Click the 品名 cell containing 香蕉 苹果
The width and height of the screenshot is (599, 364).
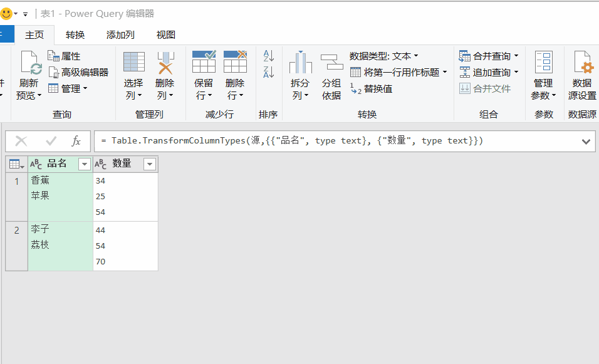[x=60, y=197]
